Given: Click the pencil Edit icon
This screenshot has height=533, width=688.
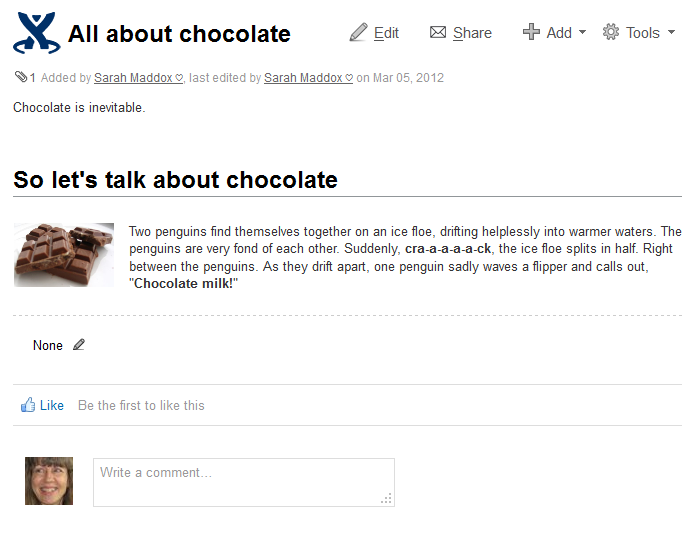Looking at the screenshot, I should pos(358,32).
